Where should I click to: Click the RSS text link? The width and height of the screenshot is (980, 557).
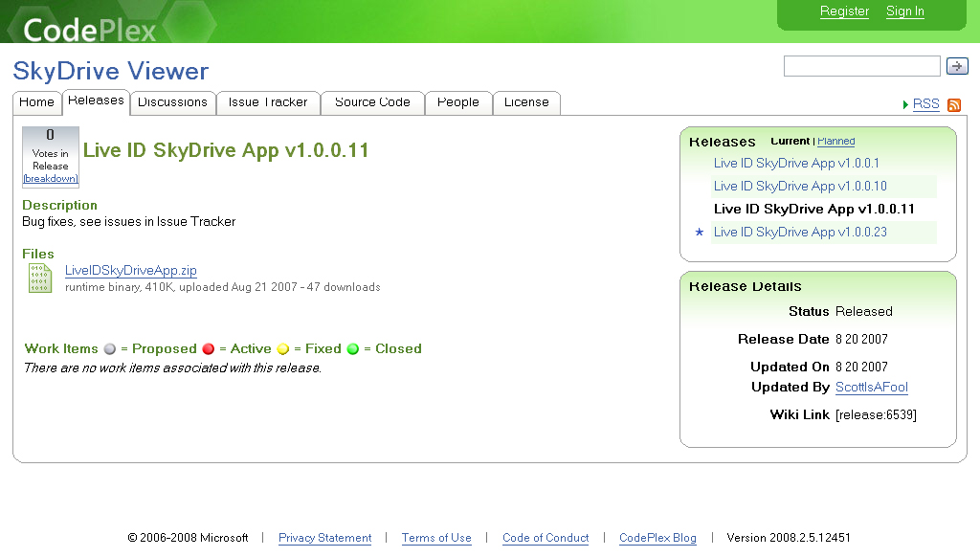click(x=925, y=104)
